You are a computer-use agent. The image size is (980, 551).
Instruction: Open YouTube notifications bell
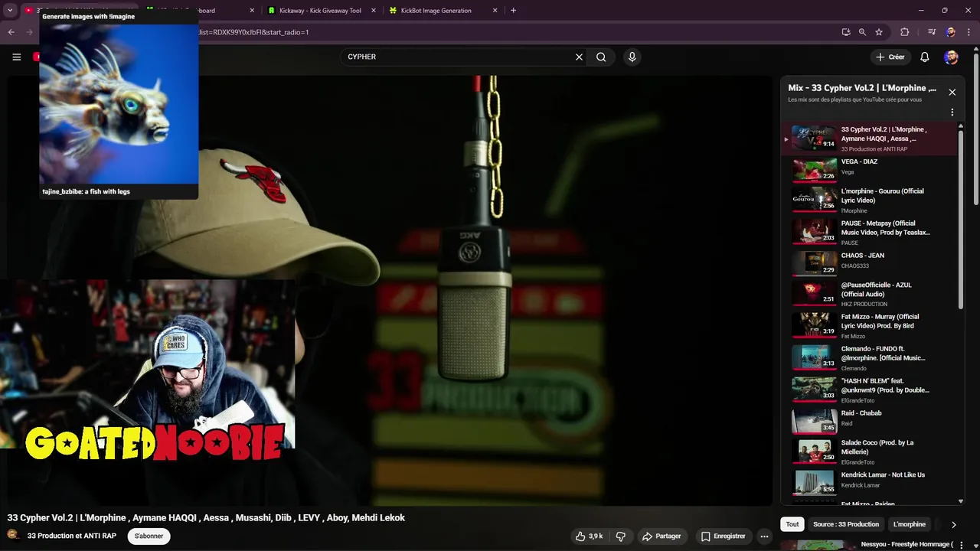coord(924,57)
